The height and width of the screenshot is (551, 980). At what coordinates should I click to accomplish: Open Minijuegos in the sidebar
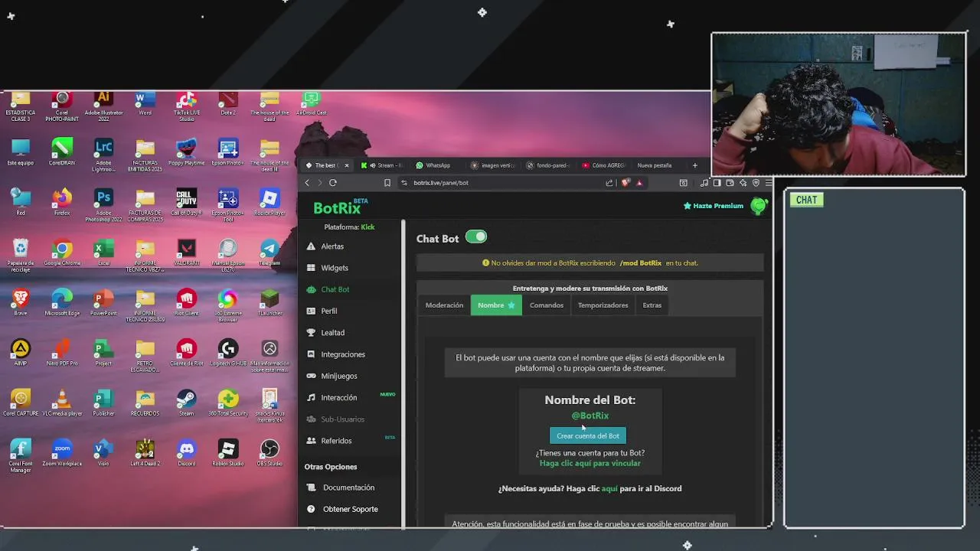coord(332,376)
